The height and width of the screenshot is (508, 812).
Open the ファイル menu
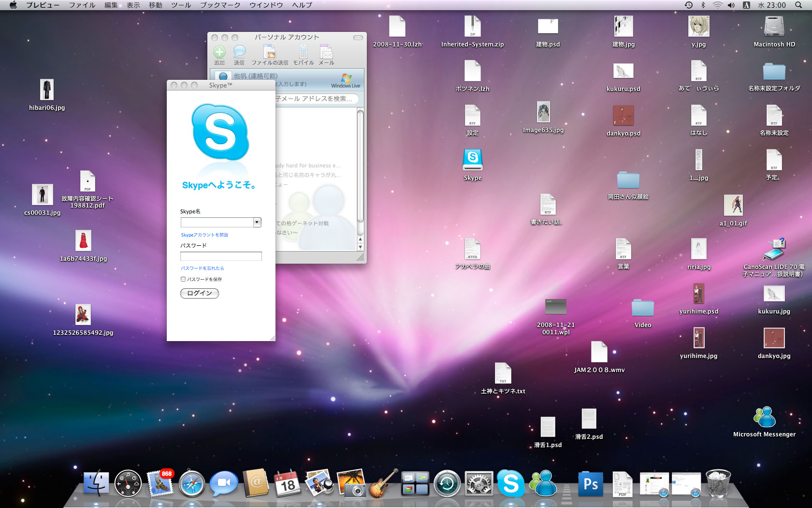pos(82,5)
